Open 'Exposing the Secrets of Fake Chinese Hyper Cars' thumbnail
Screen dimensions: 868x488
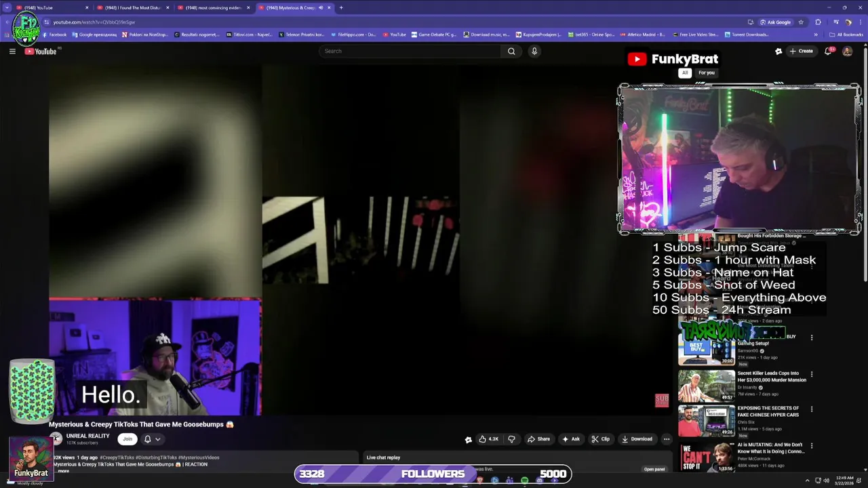coord(707,421)
